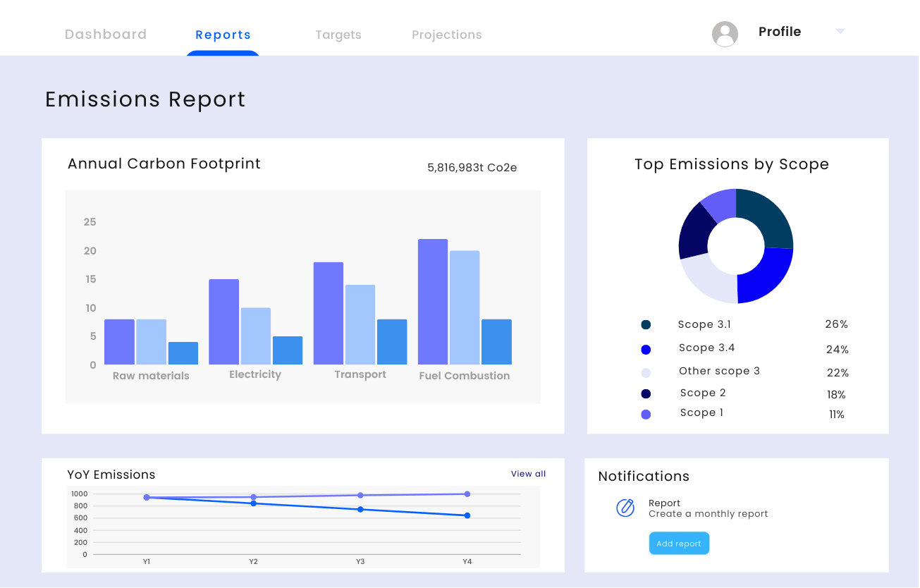
Task: Open the Profile avatar icon
Action: tap(725, 33)
